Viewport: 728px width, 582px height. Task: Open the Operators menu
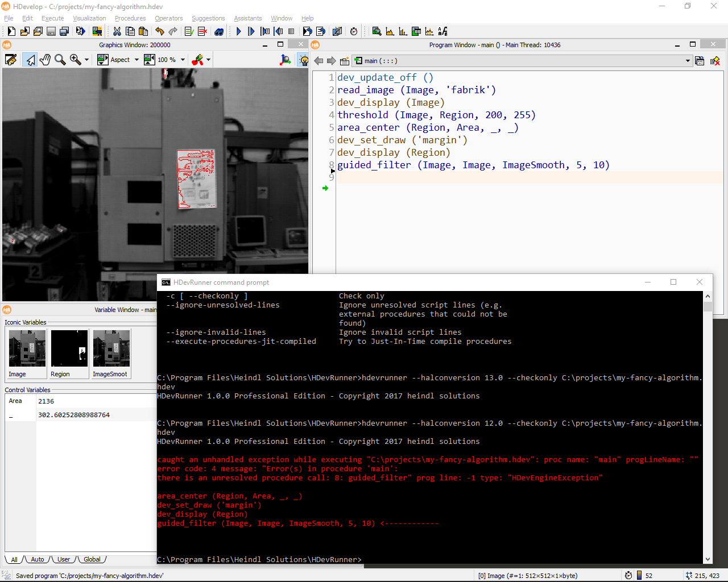tap(168, 18)
